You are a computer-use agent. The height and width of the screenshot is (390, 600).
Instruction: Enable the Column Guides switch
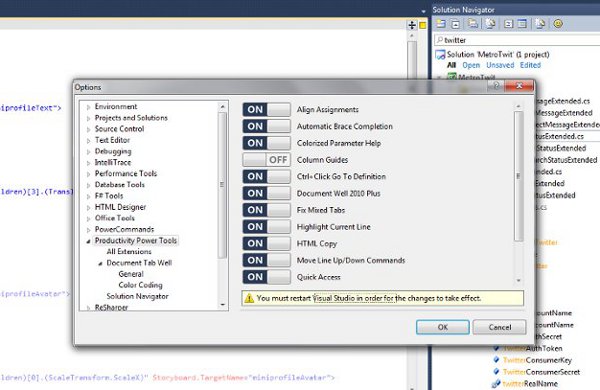[x=266, y=160]
